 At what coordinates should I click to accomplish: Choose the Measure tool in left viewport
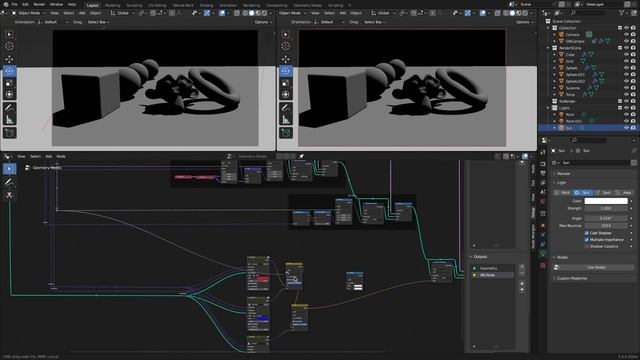(9, 120)
